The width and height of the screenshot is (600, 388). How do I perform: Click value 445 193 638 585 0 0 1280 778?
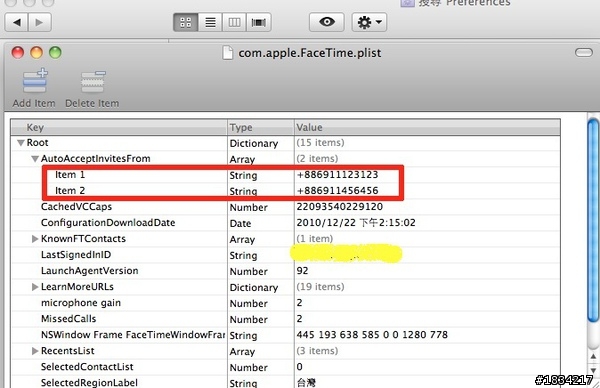click(372, 335)
